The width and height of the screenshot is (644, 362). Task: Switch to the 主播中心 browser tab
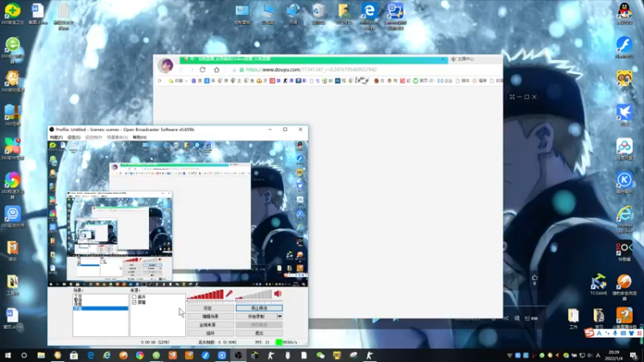coord(465,59)
